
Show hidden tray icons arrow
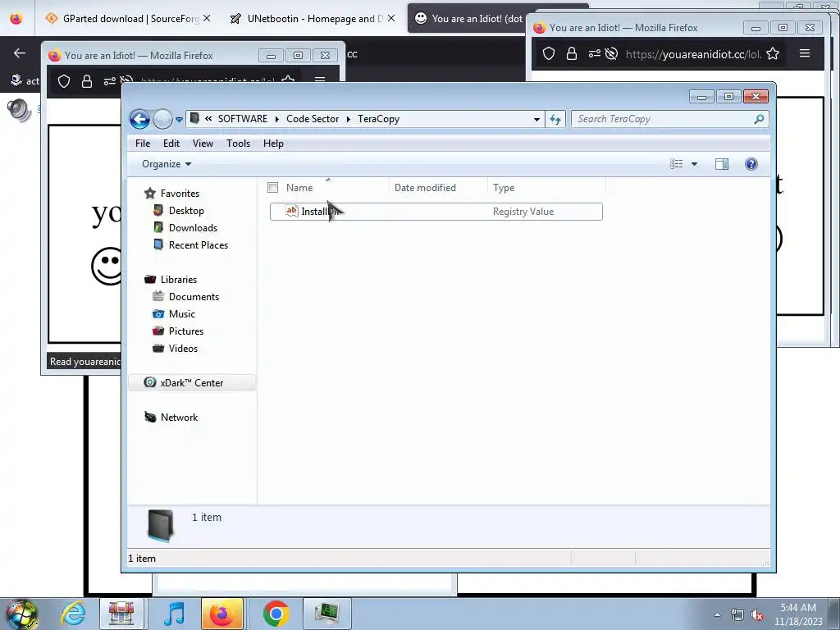click(x=717, y=615)
